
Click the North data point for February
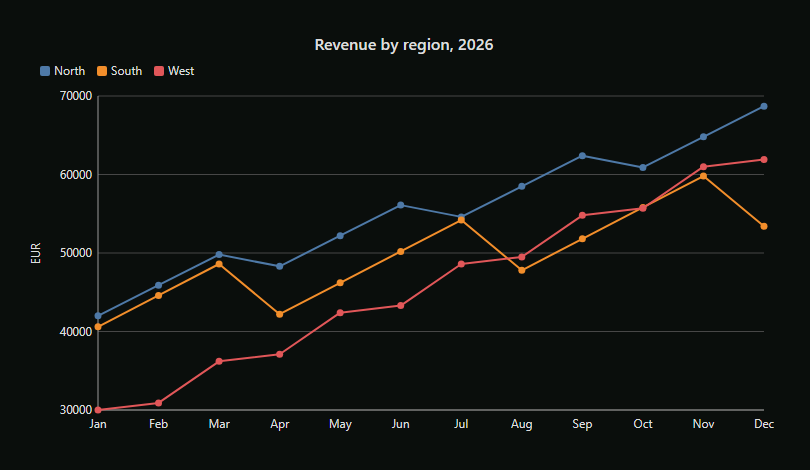(x=159, y=285)
